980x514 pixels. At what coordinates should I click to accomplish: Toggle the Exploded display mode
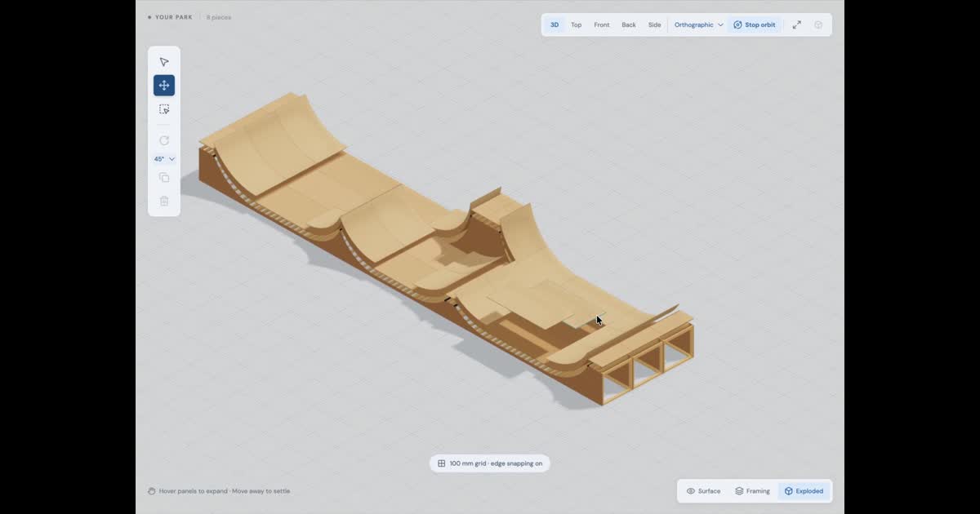804,491
